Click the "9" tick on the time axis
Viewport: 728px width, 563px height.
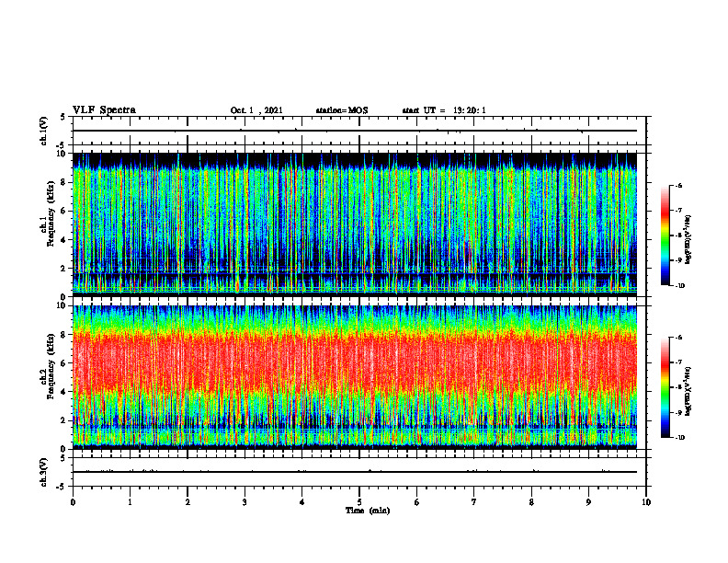pyautogui.click(x=588, y=502)
